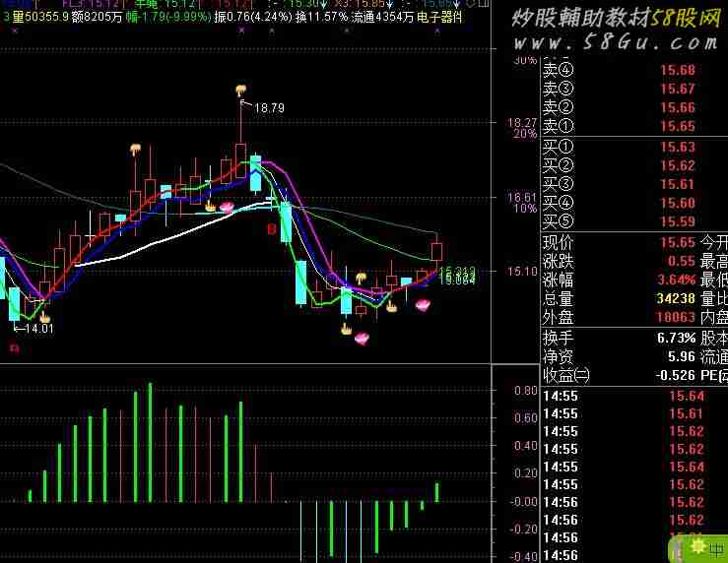This screenshot has height=563, width=728.
Task: Click the last green histogram bar above zero
Action: click(x=436, y=492)
